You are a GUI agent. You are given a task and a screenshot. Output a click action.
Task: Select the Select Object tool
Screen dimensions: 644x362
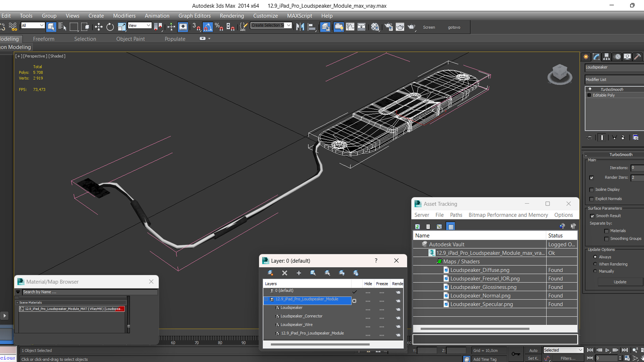[x=51, y=27]
